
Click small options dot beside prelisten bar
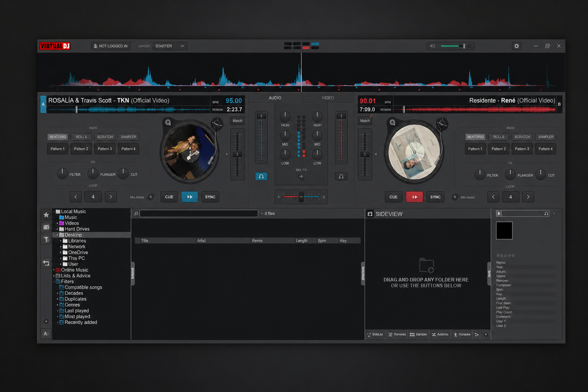pyautogui.click(x=554, y=214)
